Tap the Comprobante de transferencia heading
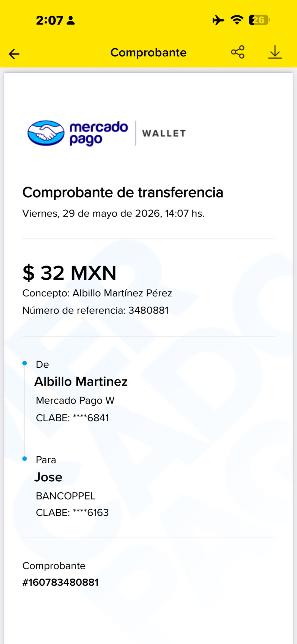Viewport: 297px width, 644px height. 123,192
